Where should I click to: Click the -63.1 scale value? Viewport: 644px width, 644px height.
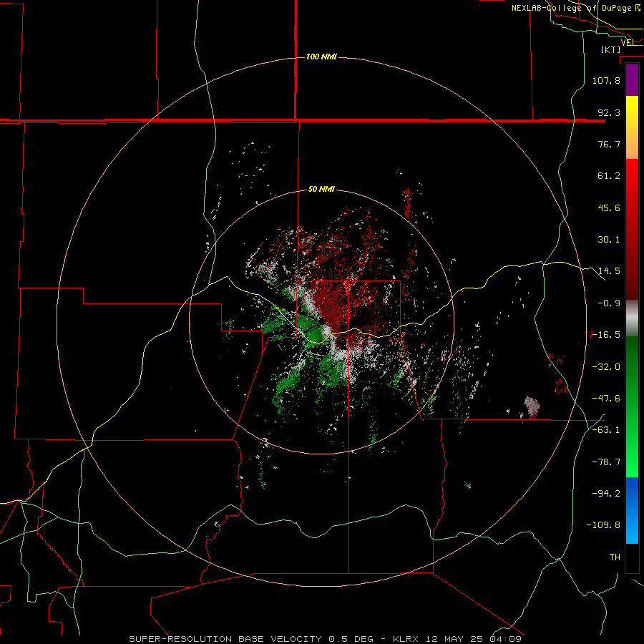[606, 430]
